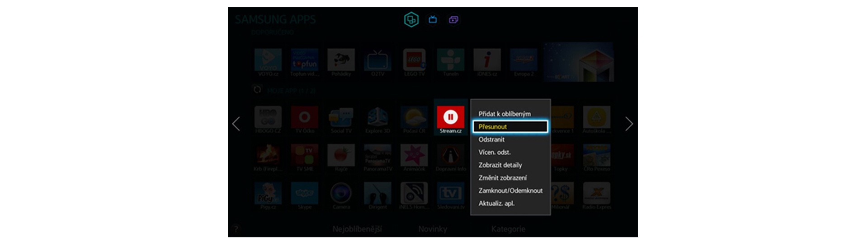This screenshot has height=245, width=868.
Task: Launch the Rajče app
Action: [x=341, y=158]
